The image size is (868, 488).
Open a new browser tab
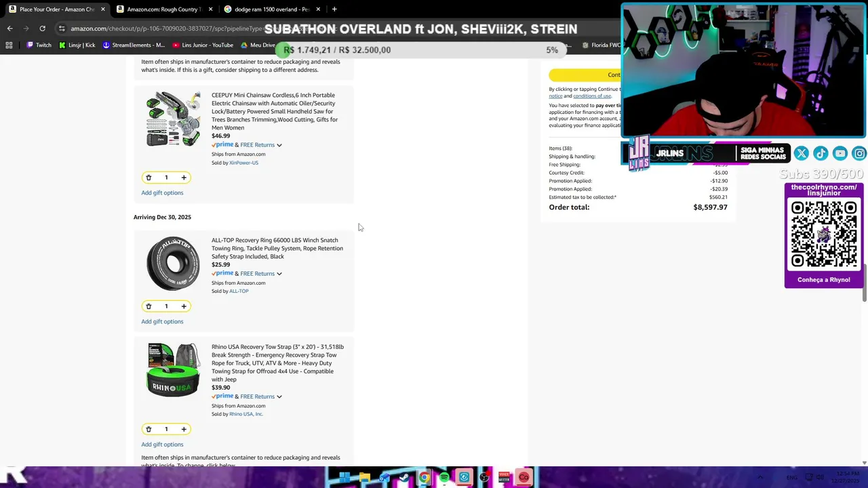point(334,9)
